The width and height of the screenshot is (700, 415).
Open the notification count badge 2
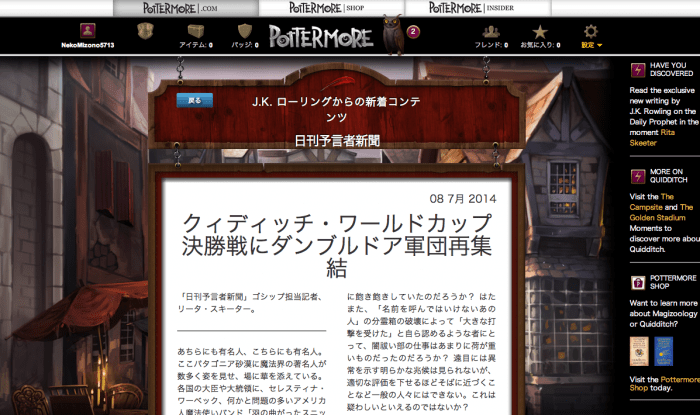413,32
